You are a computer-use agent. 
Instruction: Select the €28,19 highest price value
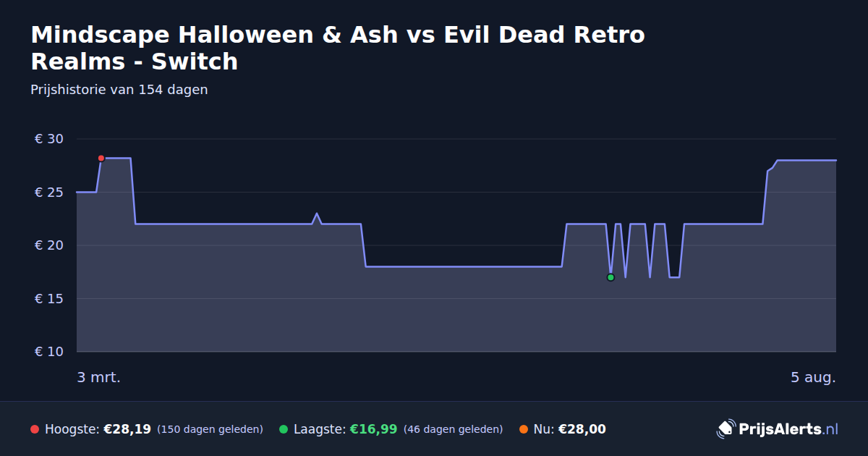127,429
